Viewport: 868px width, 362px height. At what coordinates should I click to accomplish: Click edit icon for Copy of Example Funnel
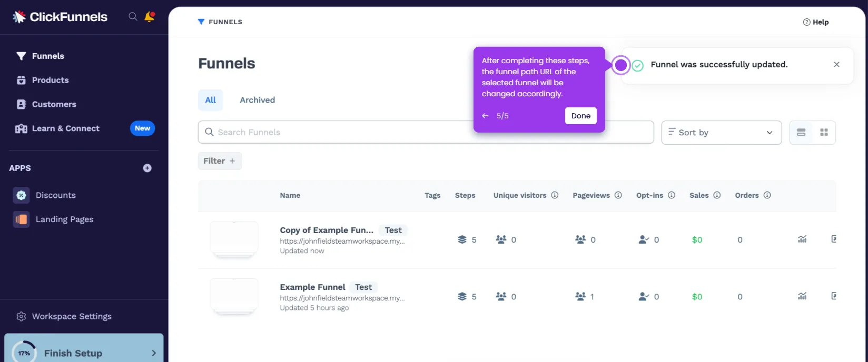(834, 239)
